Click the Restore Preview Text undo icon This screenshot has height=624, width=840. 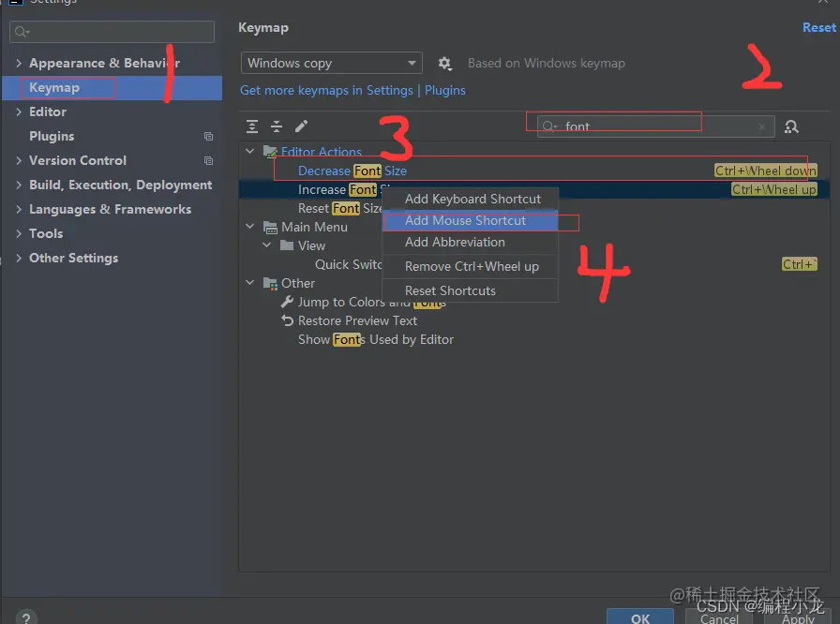coord(287,320)
